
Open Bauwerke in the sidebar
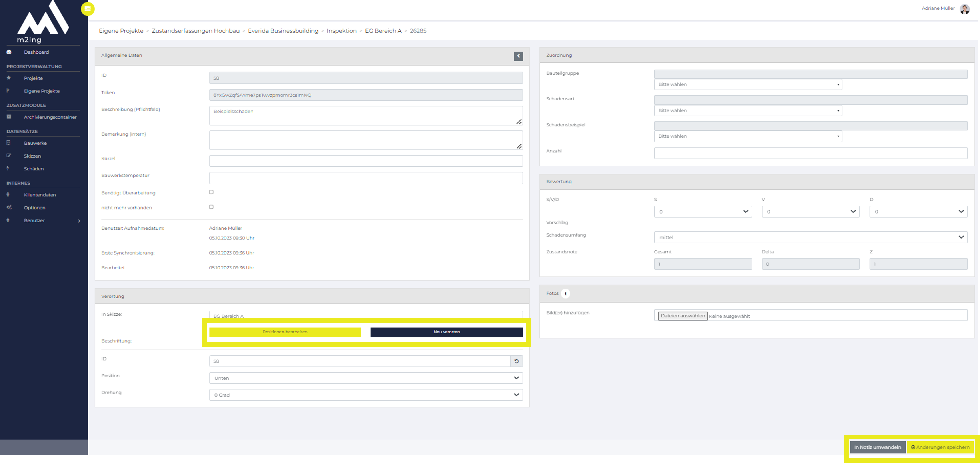pos(35,143)
